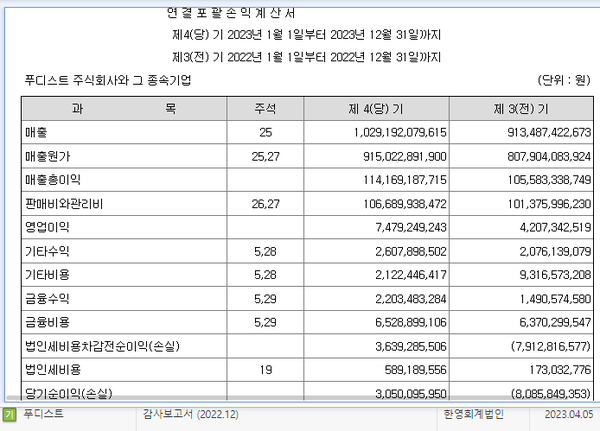This screenshot has width=600, height=431.
Task: Click the value 807,904,083,924
Action: tap(549, 157)
